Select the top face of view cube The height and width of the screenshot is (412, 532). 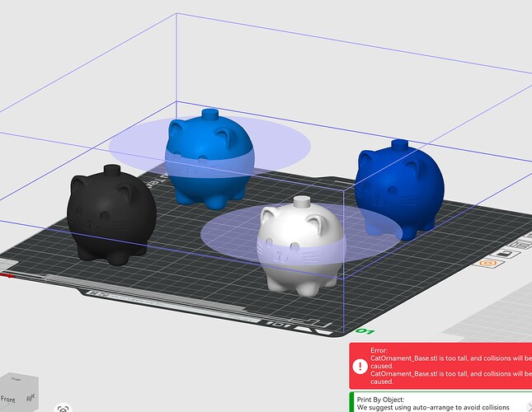tap(17, 380)
